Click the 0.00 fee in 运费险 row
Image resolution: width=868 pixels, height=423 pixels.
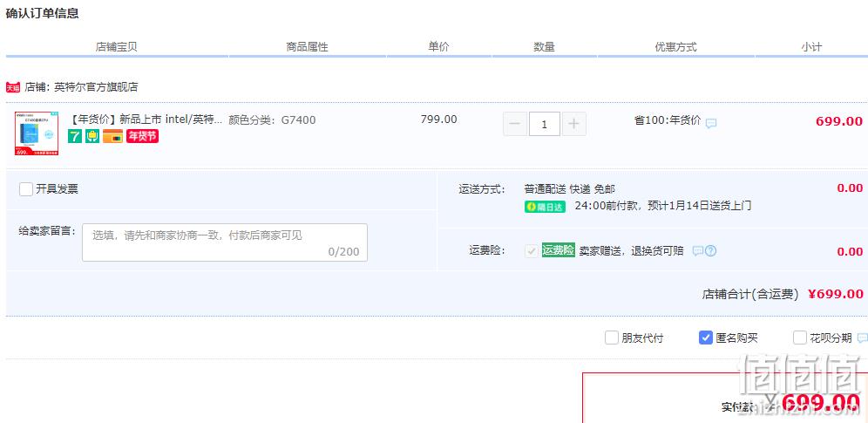[x=850, y=252]
